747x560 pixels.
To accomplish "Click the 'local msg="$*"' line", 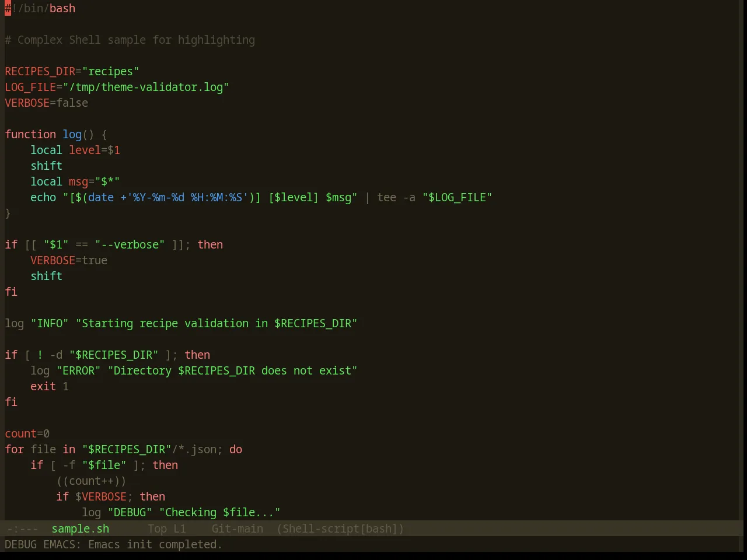I will point(75,181).
